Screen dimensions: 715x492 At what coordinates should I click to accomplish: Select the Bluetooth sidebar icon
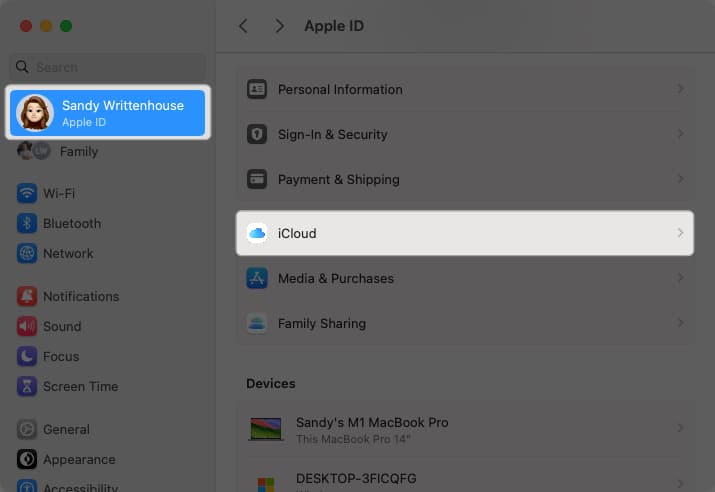point(27,223)
